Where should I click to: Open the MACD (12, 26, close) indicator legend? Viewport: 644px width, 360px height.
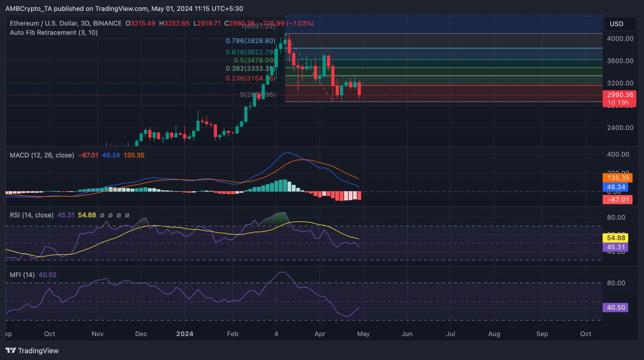tap(42, 155)
